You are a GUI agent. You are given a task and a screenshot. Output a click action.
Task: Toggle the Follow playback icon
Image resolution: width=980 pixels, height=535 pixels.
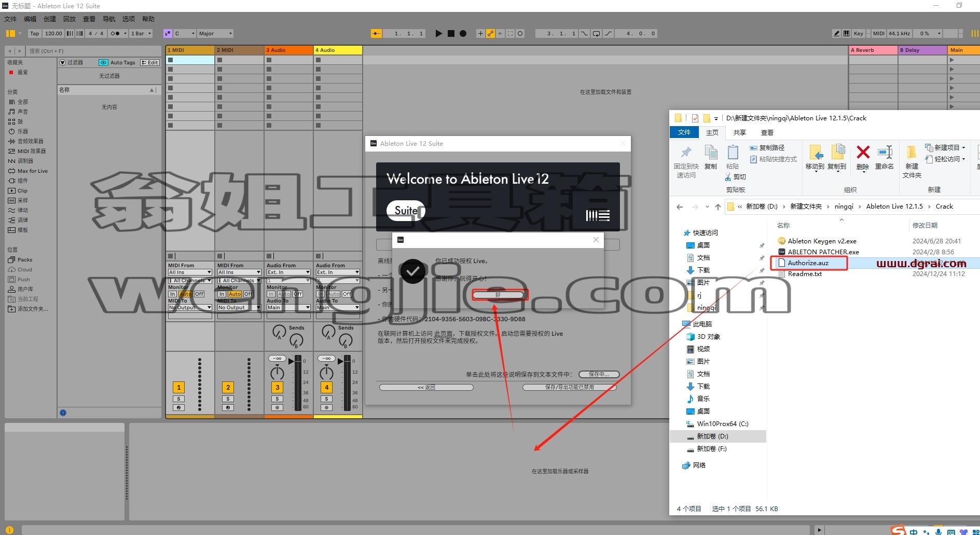376,33
